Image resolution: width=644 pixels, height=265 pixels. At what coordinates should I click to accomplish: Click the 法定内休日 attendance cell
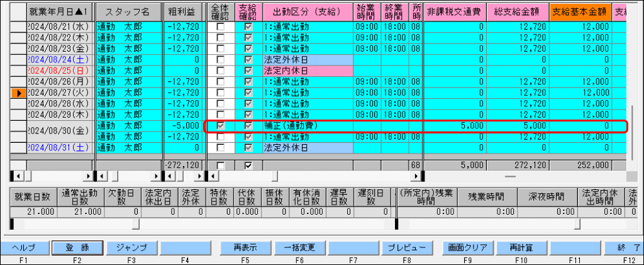click(308, 71)
